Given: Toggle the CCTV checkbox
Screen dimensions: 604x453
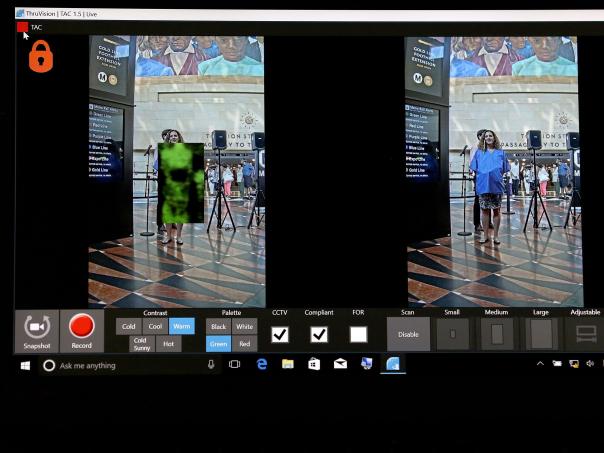Looking at the screenshot, I should click(x=280, y=334).
